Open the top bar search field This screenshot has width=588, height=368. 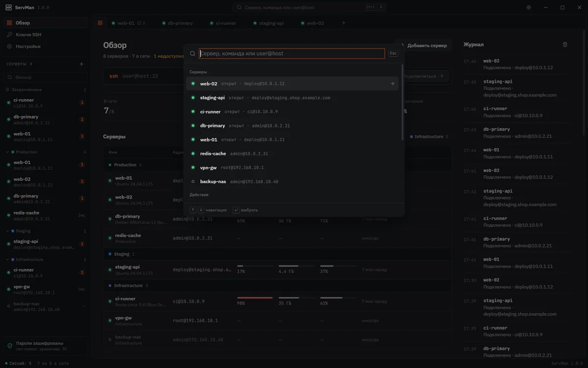[311, 7]
